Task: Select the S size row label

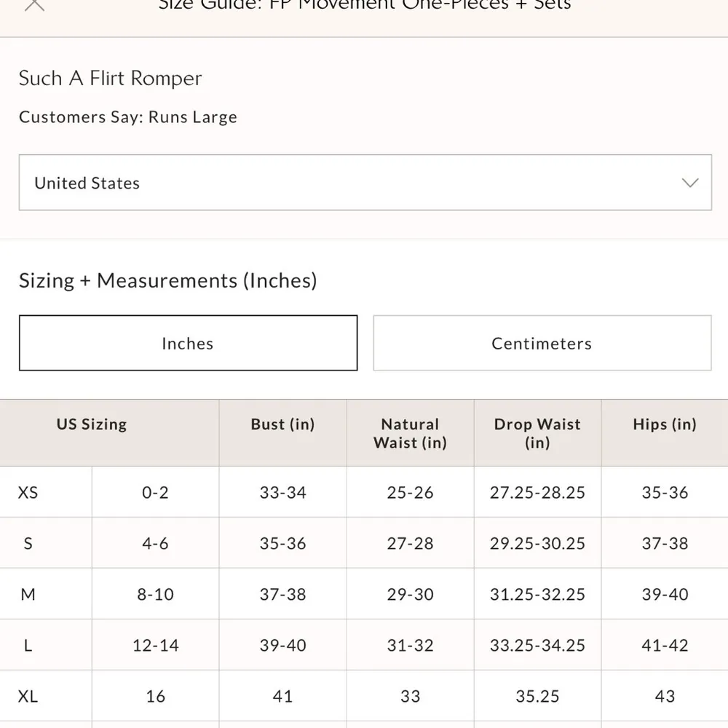Action: (28, 544)
